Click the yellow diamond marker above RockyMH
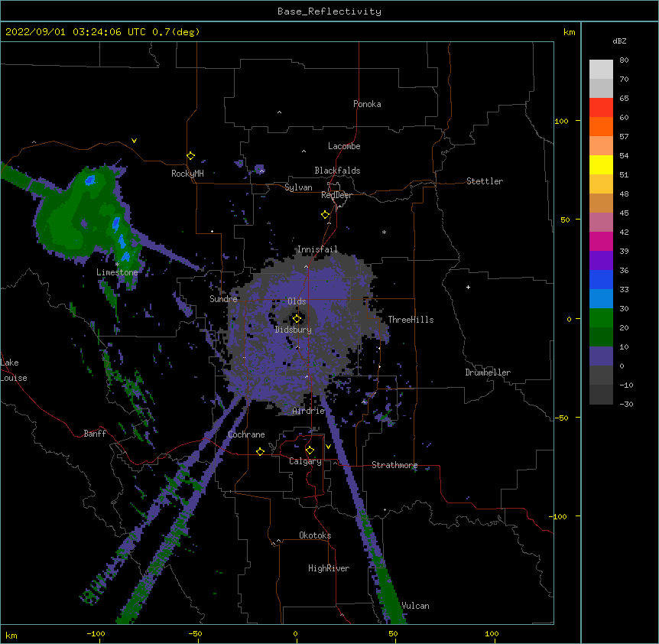 pyautogui.click(x=190, y=156)
